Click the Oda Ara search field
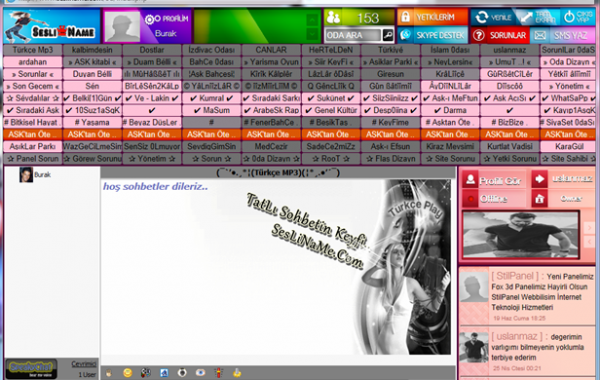 (353, 35)
